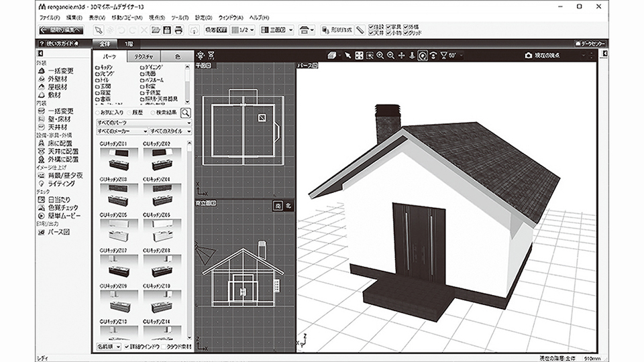Open ライティング lighting settings
The image size is (644, 362).
(57, 184)
